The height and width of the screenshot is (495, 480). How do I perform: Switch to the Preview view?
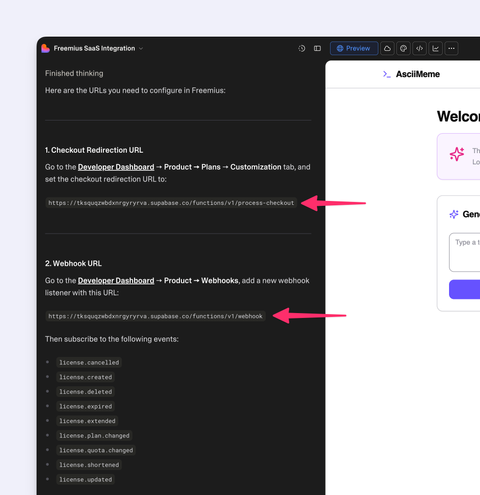point(354,48)
